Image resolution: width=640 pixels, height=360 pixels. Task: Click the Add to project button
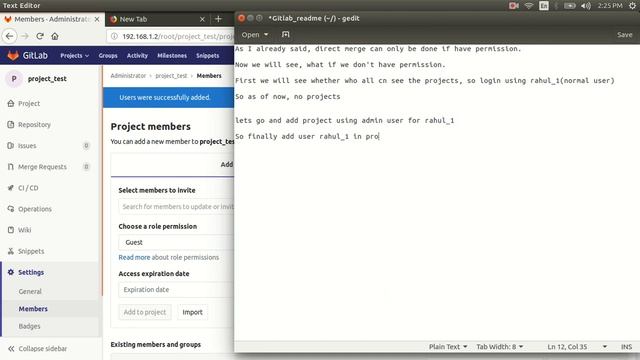[145, 312]
